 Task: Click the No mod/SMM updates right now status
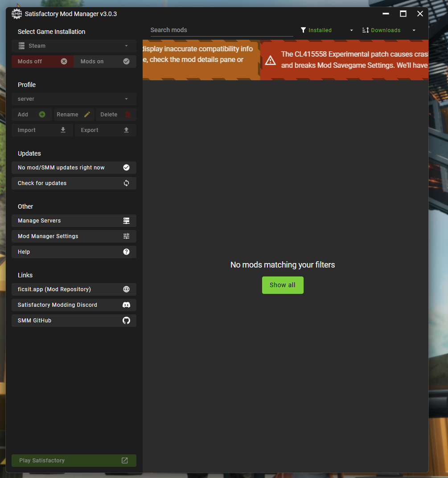[74, 167]
